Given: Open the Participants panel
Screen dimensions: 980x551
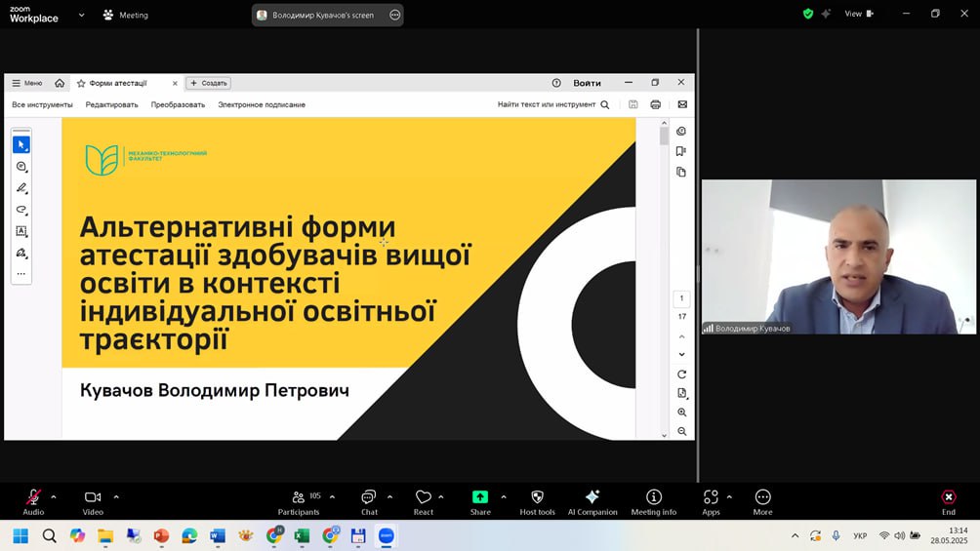Looking at the screenshot, I should tap(299, 498).
